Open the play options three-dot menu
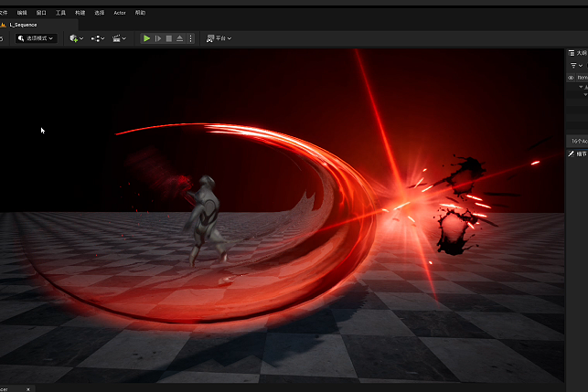The height and width of the screenshot is (392, 588). click(190, 38)
